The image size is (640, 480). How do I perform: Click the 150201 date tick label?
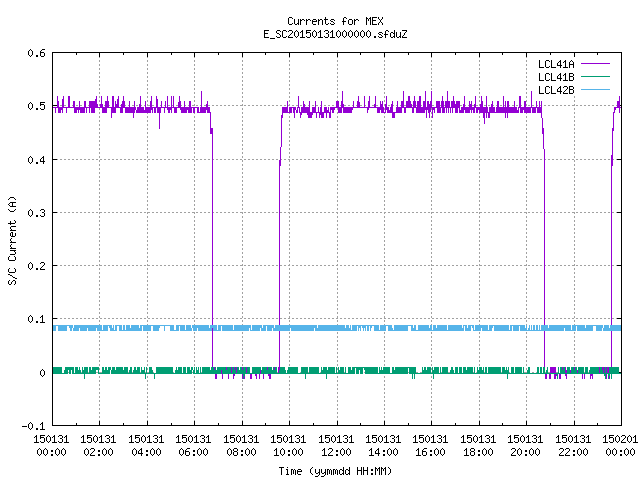click(620, 439)
